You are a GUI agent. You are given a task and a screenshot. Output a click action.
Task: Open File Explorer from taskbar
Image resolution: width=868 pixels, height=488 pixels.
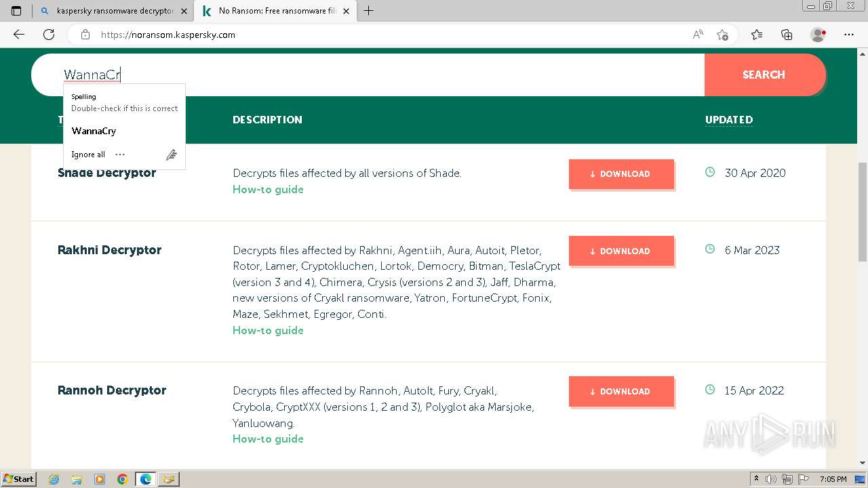[x=77, y=479]
